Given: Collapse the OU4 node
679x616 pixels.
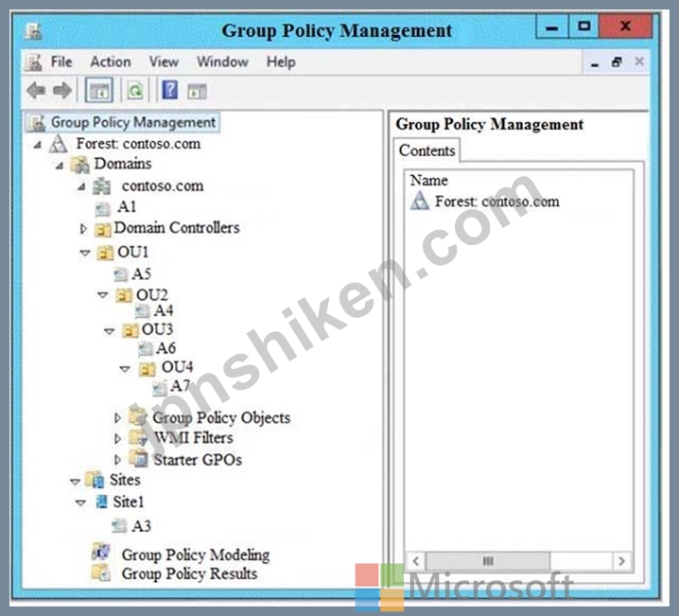Looking at the screenshot, I should 125,369.
